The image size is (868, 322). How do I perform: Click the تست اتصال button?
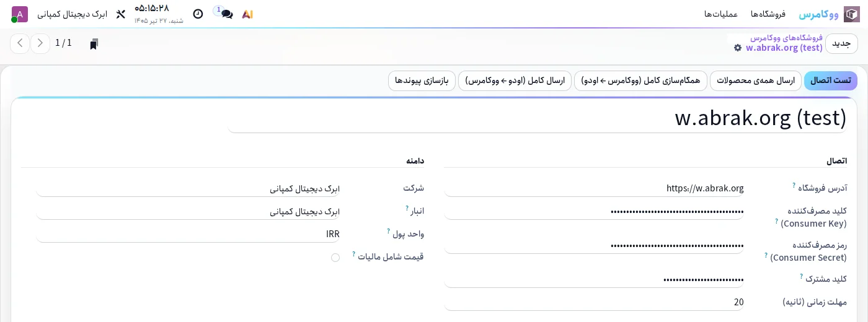pos(831,80)
